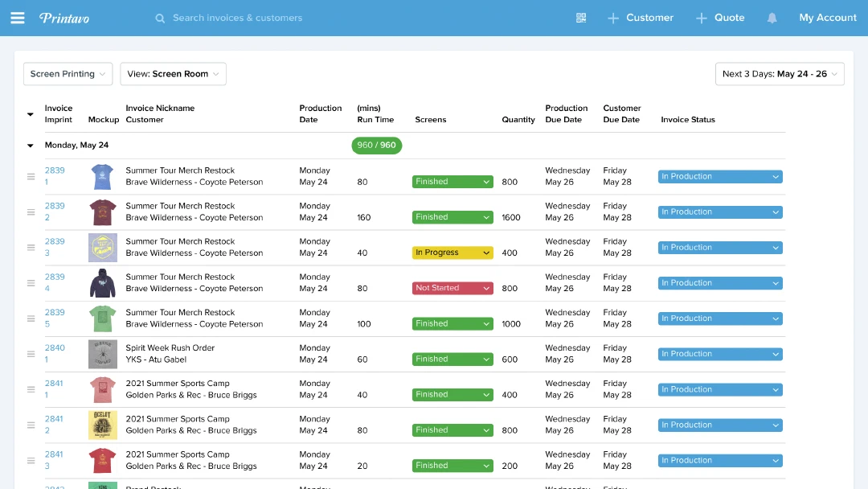Open Invoice Status dropdown for invoice 2840
The width and height of the screenshot is (868, 489).
click(720, 354)
